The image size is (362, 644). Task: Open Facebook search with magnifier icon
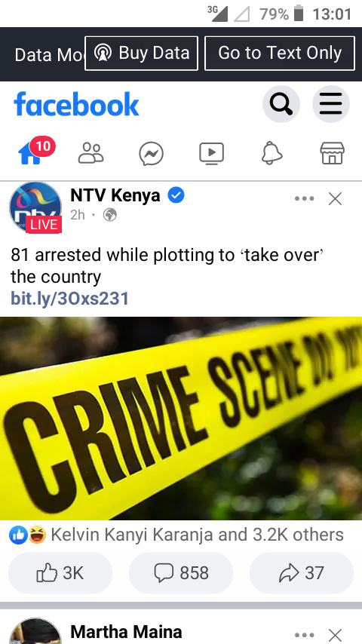(281, 104)
